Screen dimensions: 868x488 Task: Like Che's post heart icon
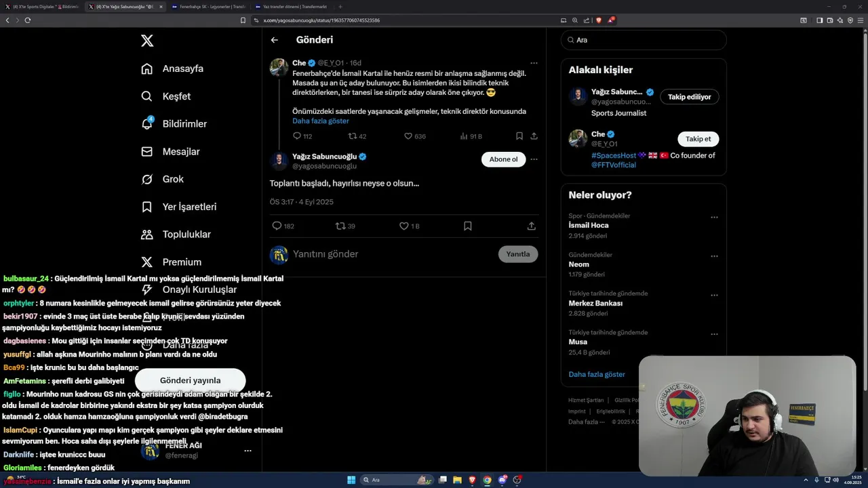tap(408, 136)
